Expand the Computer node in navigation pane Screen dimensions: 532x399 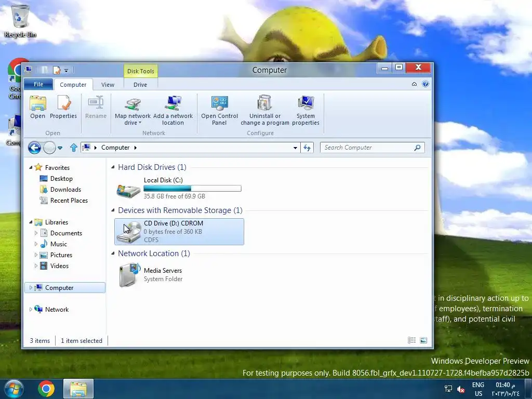(31, 288)
